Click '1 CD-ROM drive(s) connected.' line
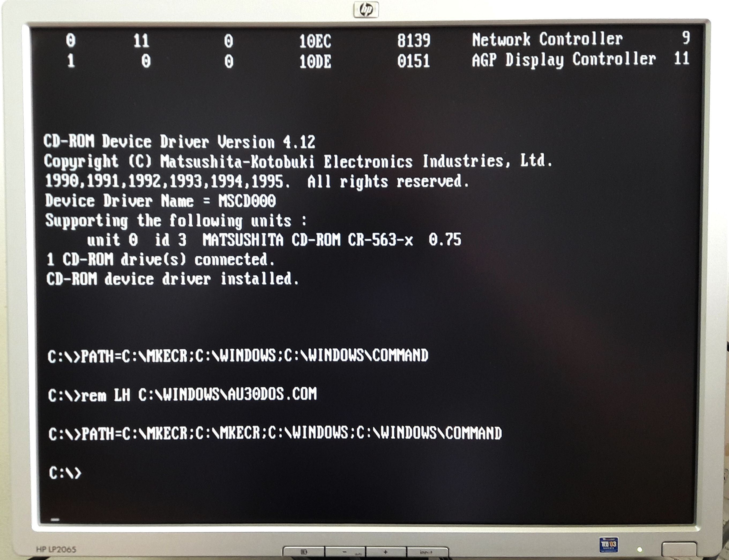Viewport: 729px width, 560px height. point(161,260)
